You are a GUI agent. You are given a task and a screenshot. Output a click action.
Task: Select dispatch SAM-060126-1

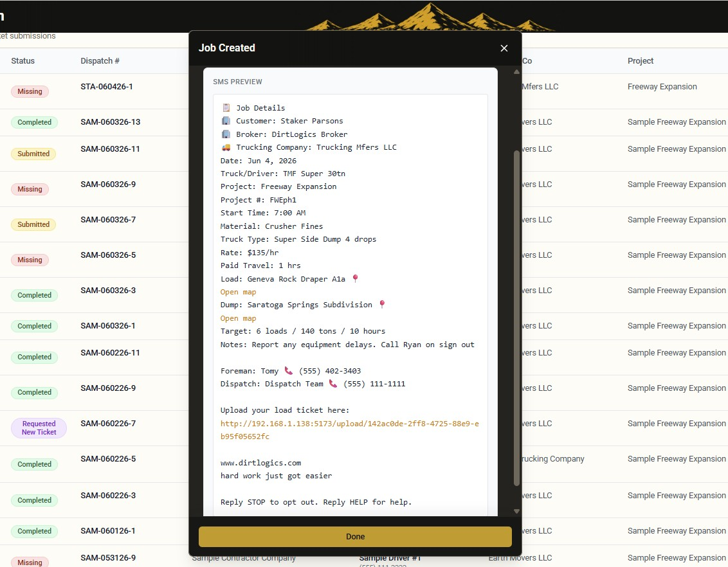(x=107, y=531)
